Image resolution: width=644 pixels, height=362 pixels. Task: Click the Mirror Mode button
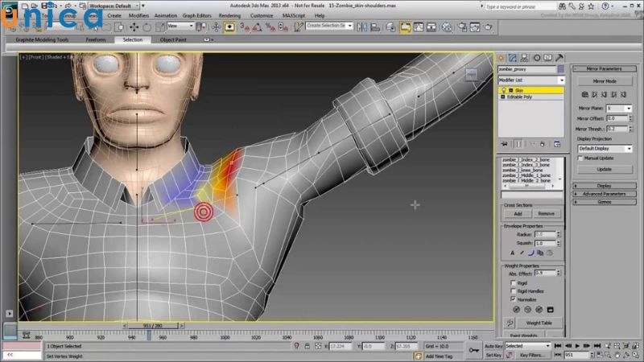click(x=604, y=81)
